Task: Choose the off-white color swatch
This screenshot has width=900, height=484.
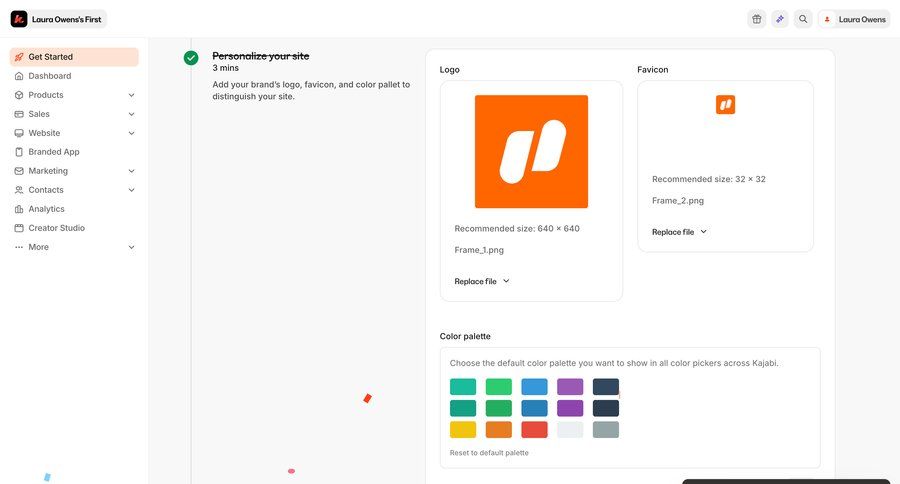Action: 570,429
